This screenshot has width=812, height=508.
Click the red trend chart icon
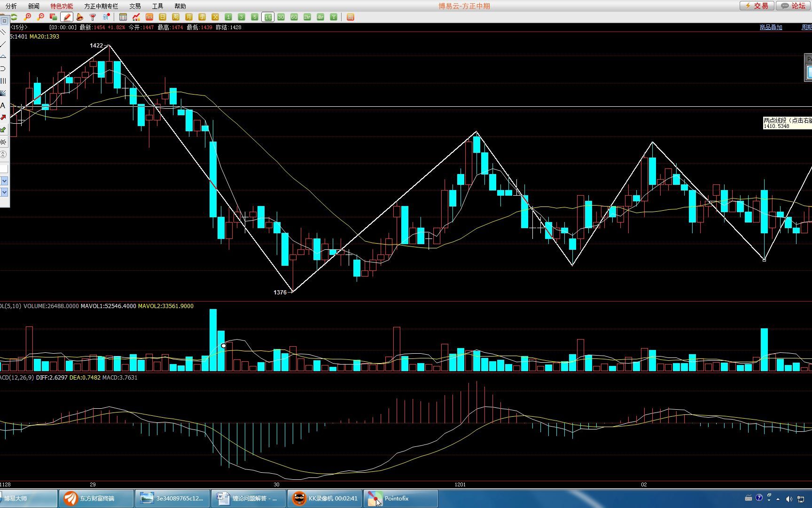136,17
